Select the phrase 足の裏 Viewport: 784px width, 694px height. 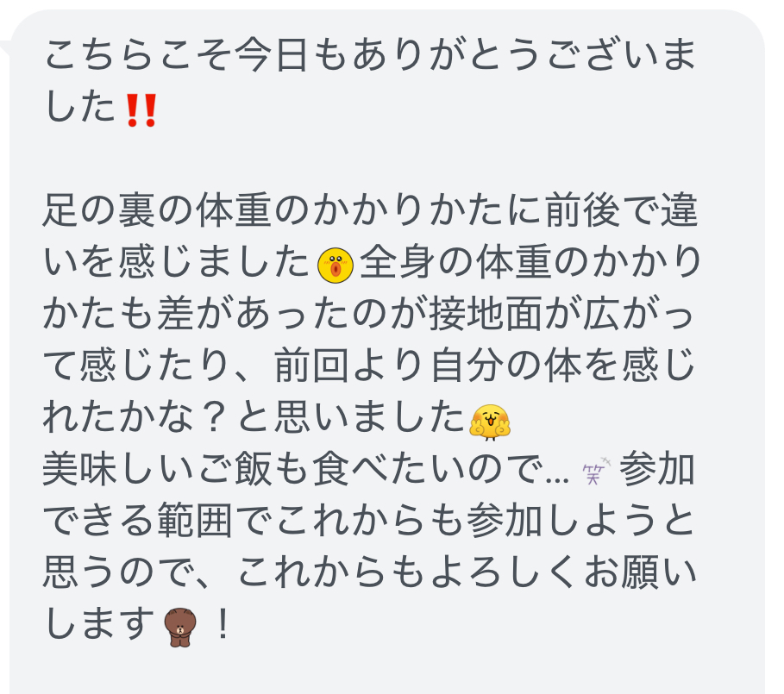pos(99,211)
